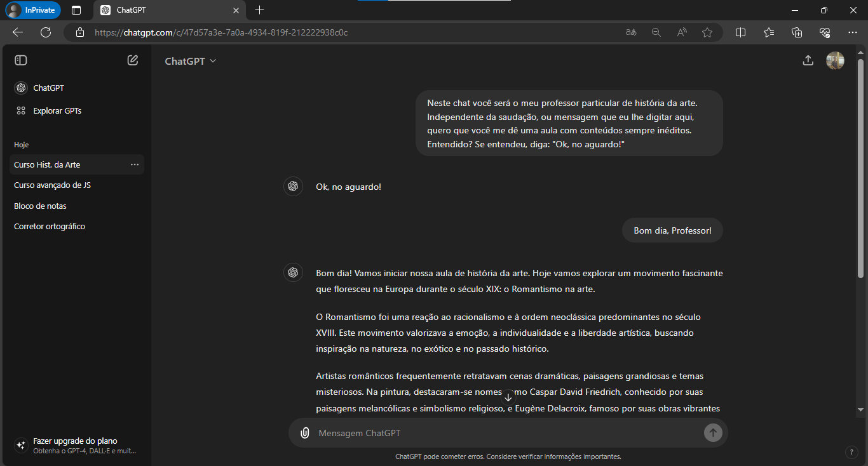Click the scrollbar down arrow

click(860, 409)
